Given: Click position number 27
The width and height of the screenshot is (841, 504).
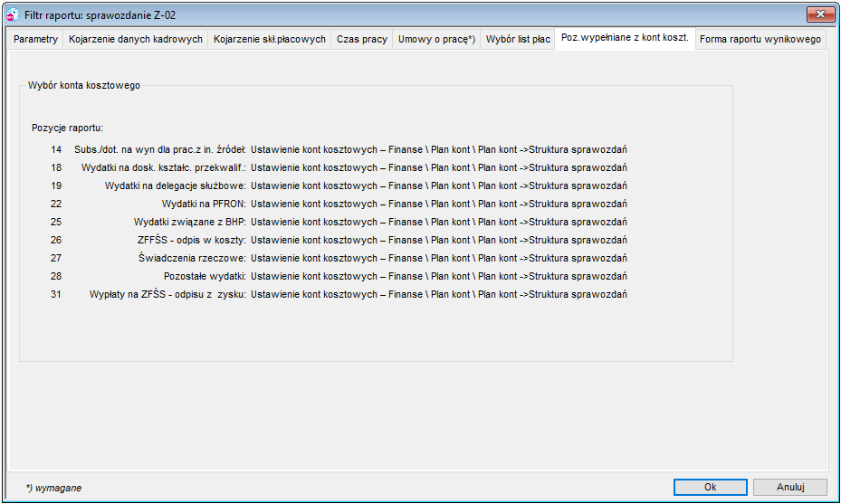Looking at the screenshot, I should [56, 259].
